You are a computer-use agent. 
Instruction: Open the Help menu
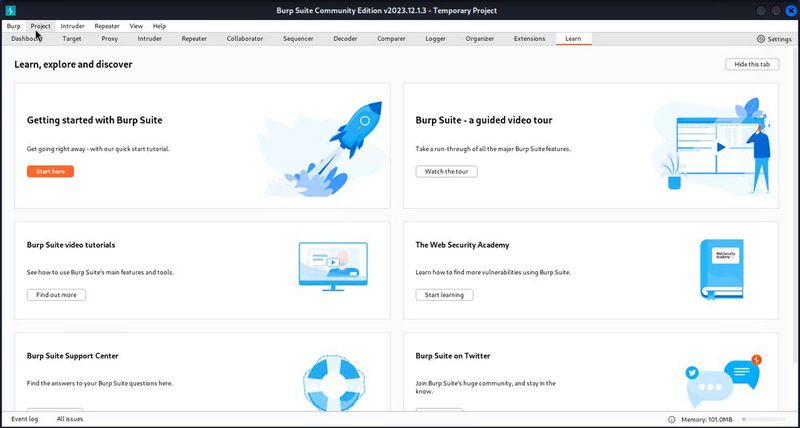tap(159, 26)
